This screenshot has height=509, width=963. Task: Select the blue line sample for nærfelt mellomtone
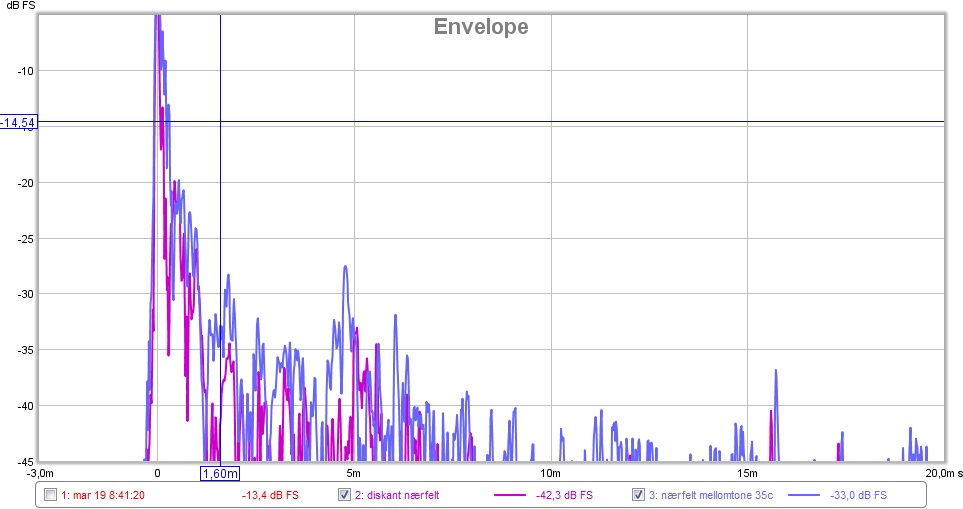click(803, 495)
